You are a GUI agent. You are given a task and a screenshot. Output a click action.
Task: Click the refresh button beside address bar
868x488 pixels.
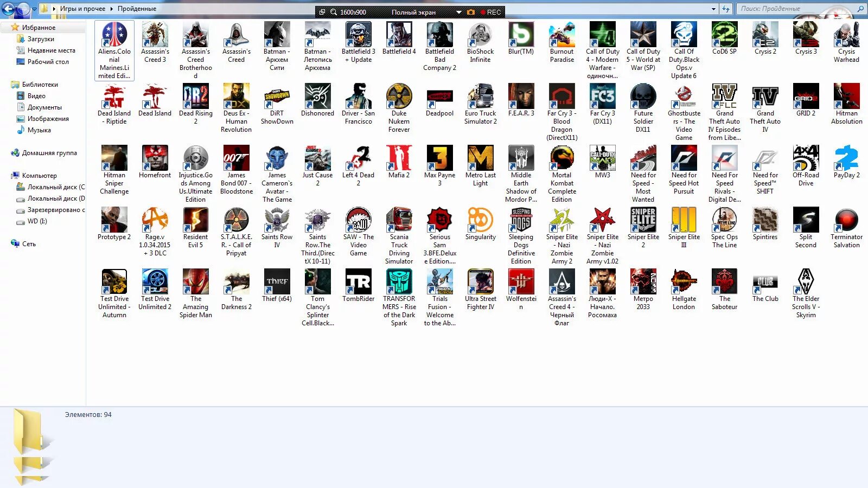pyautogui.click(x=726, y=9)
